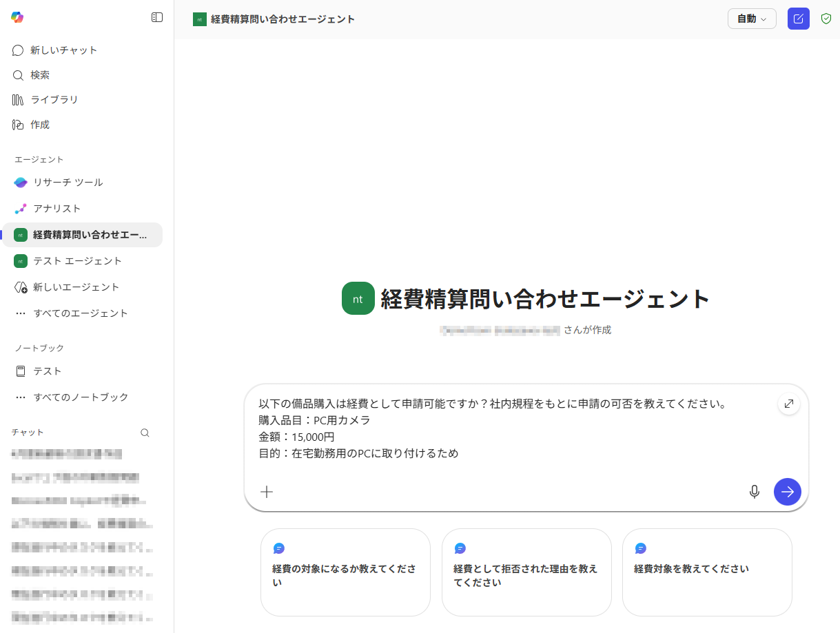The image size is (840, 633).
Task: Expand すべてのノートブック list
Action: (x=80, y=397)
